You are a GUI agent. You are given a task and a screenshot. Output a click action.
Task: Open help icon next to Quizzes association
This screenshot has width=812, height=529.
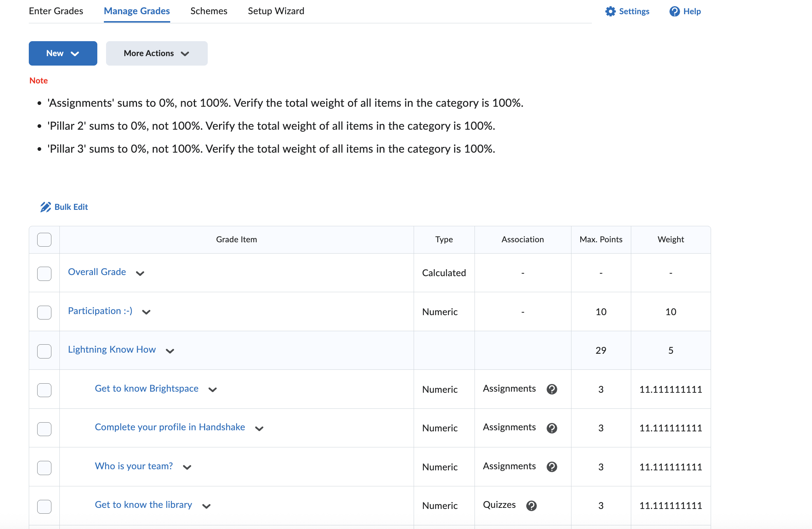tap(531, 506)
